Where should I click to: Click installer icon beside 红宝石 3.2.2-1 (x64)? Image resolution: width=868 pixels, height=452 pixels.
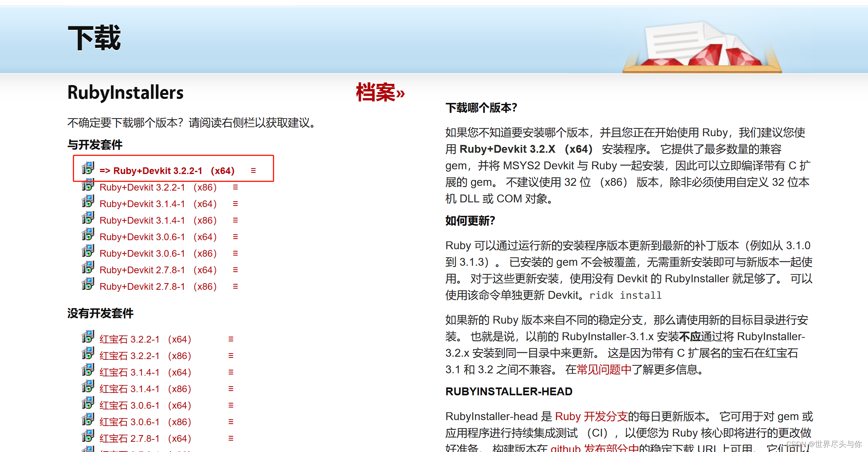pos(88,337)
